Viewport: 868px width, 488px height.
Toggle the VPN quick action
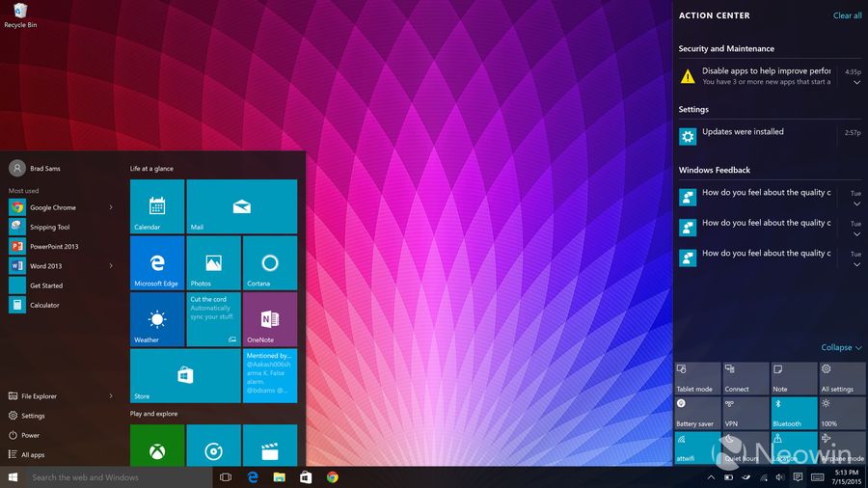point(746,413)
